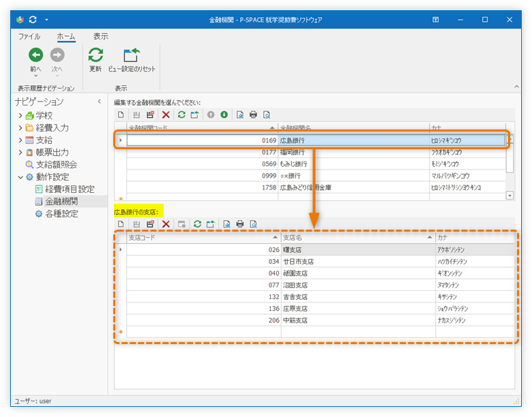This screenshot has height=417, width=532.
Task: Select 金融機関 in navigation tree
Action: [x=61, y=202]
